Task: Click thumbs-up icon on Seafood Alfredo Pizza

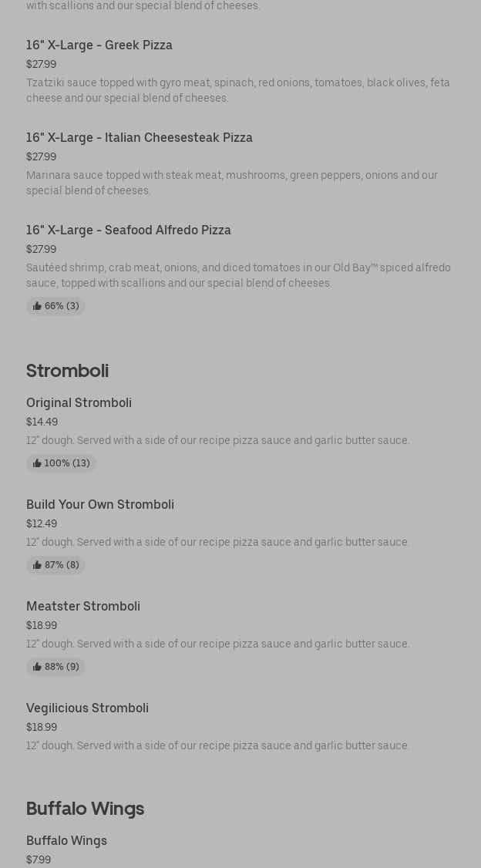Action: (37, 306)
